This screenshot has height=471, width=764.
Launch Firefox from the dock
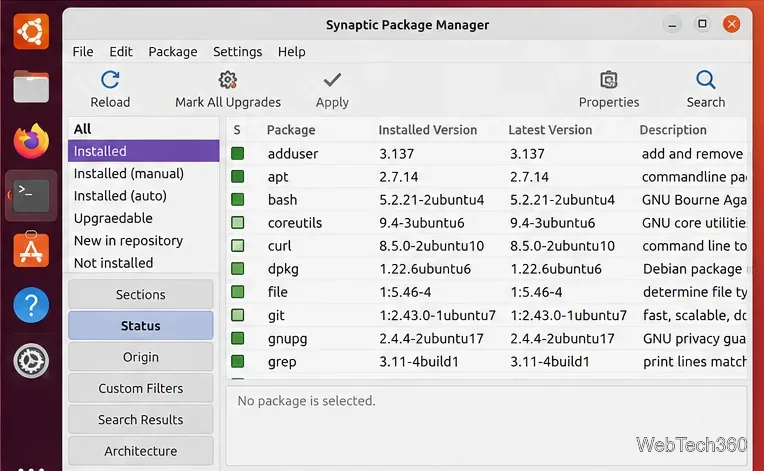pos(31,141)
